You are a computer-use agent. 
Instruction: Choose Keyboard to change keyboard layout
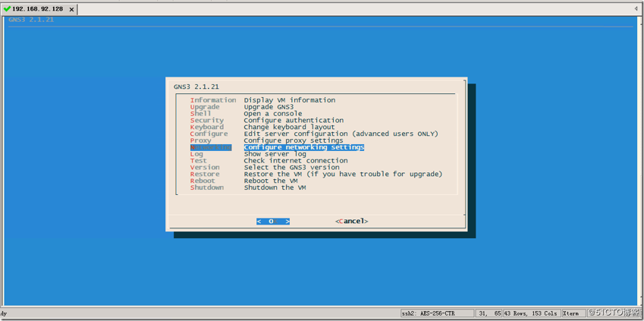pos(207,127)
